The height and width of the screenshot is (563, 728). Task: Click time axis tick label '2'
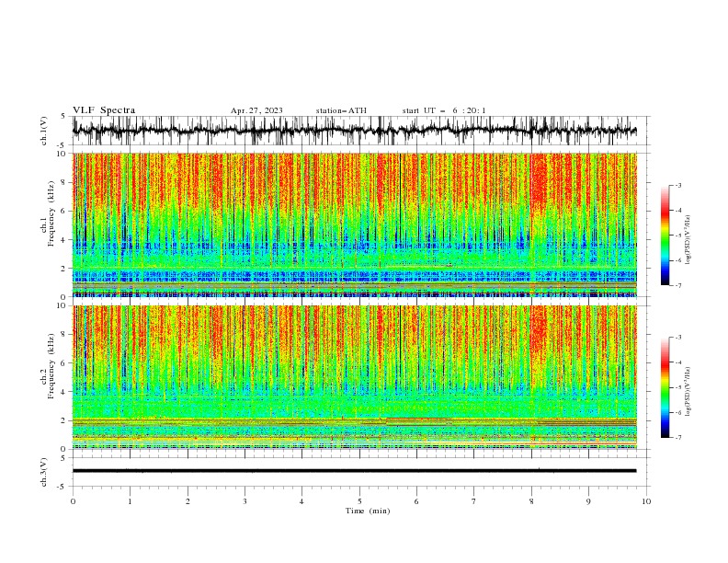188,501
